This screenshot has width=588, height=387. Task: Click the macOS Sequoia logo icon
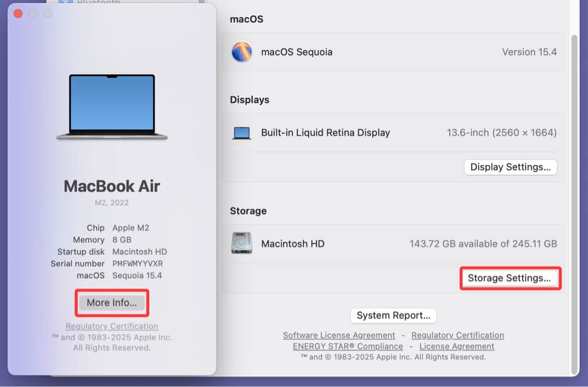[x=242, y=52]
